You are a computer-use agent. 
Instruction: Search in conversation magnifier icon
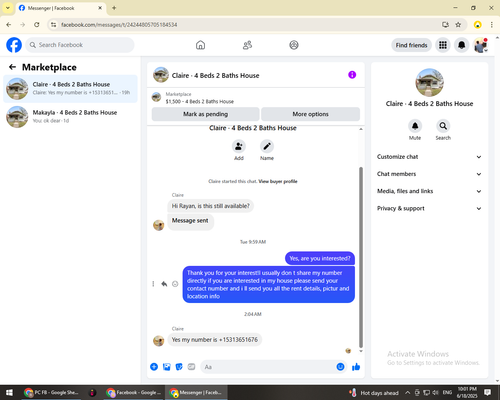pos(443,126)
